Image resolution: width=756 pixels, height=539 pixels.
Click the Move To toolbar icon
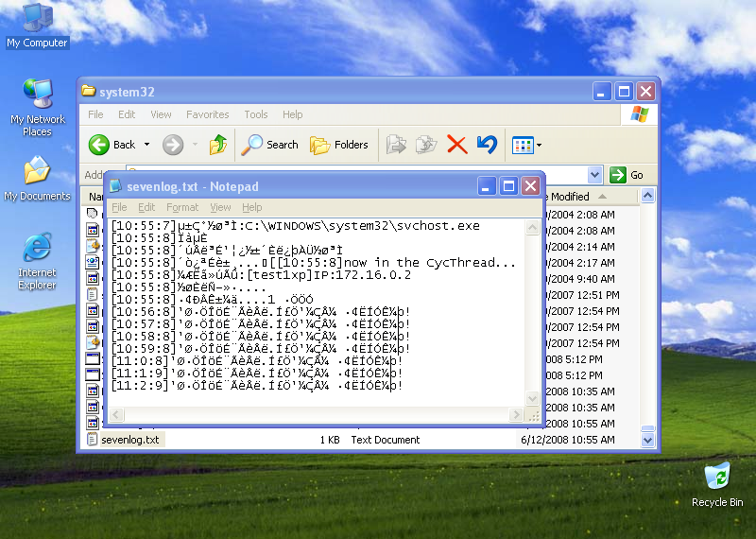tap(396, 145)
